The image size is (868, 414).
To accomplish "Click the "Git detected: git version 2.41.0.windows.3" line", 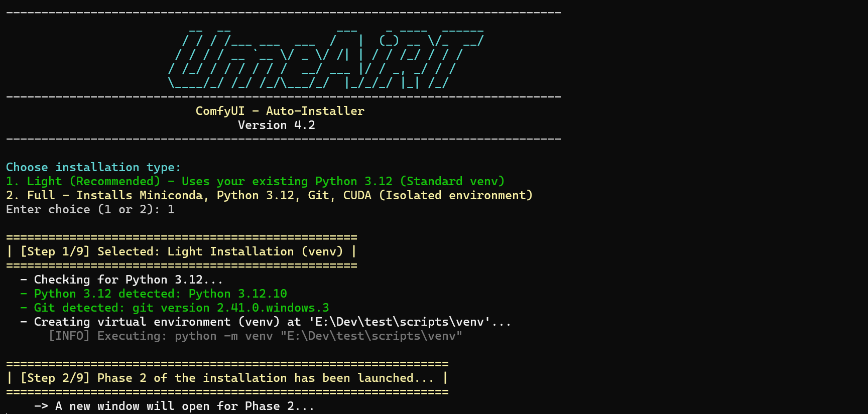I will coord(175,308).
